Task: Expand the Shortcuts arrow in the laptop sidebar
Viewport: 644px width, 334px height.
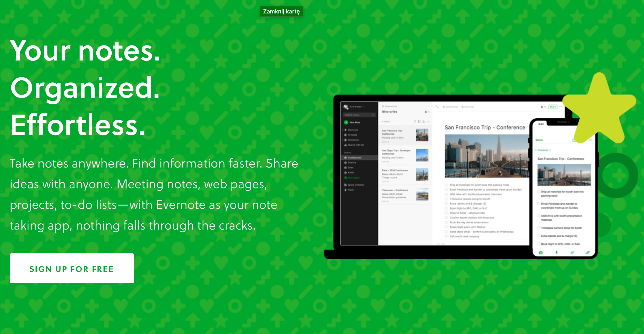Action: [343, 130]
